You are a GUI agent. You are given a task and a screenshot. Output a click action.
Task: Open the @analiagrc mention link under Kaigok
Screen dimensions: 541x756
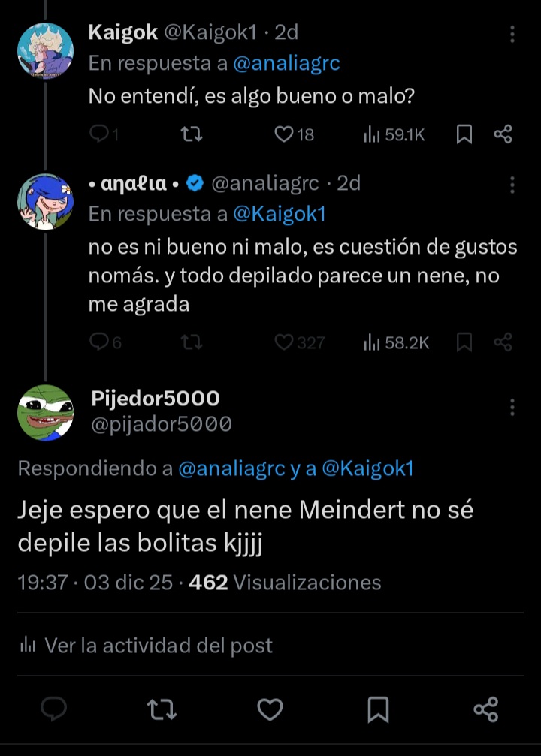[286, 64]
